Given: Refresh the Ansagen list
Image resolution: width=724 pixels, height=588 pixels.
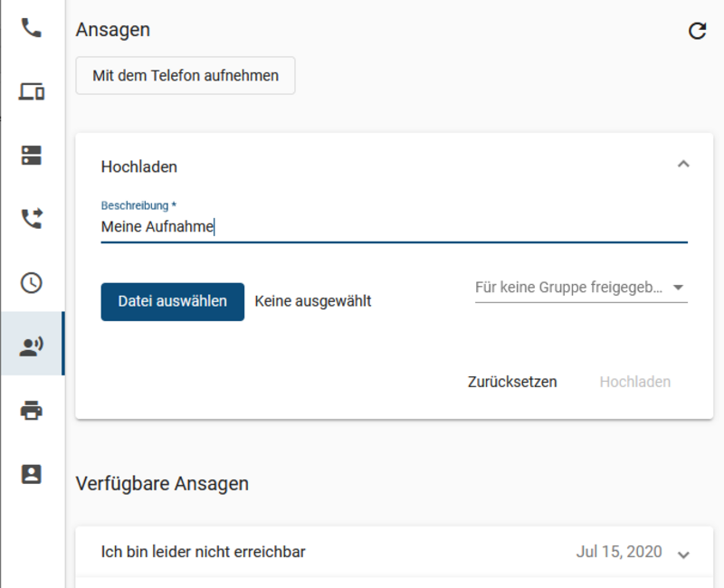Looking at the screenshot, I should point(697,31).
